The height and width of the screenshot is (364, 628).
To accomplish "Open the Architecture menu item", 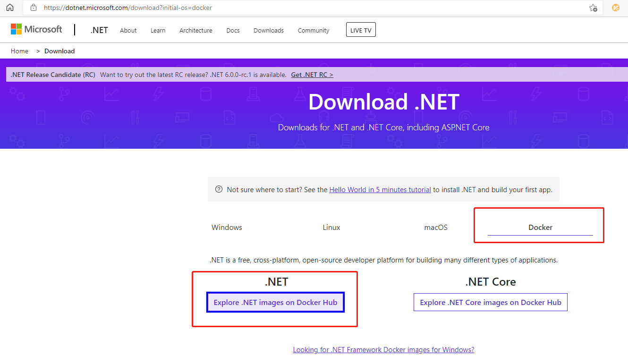I will click(x=195, y=30).
